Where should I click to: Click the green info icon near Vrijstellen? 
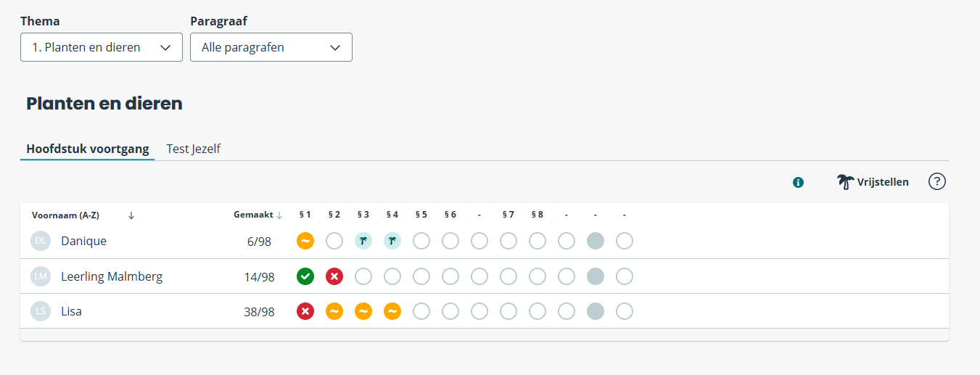tap(798, 182)
